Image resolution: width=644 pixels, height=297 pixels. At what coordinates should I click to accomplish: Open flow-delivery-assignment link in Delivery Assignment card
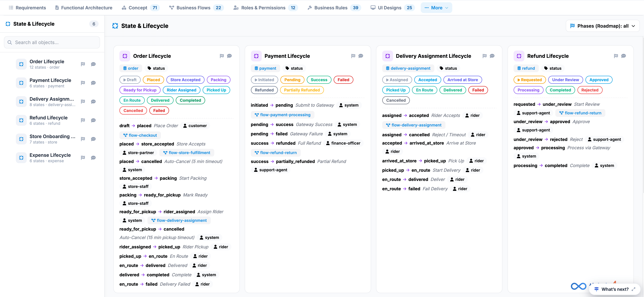click(414, 125)
